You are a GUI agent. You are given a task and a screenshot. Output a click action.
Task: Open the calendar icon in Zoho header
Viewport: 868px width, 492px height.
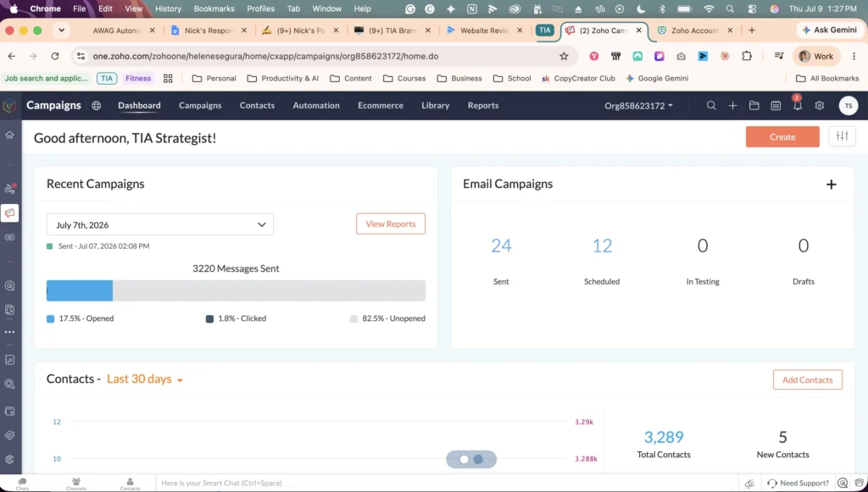(776, 106)
